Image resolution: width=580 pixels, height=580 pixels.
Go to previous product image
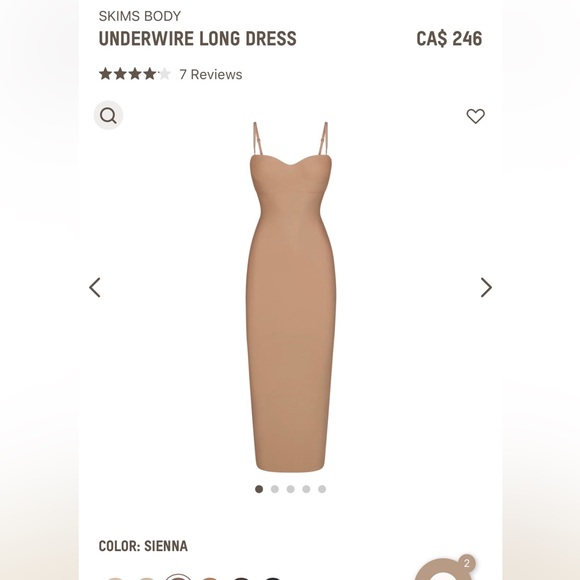click(95, 287)
